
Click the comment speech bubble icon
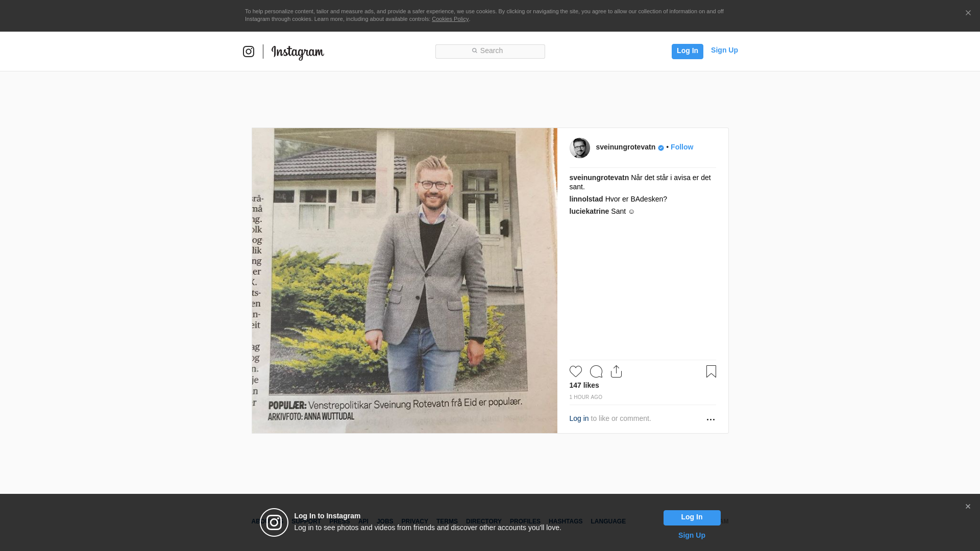click(596, 371)
